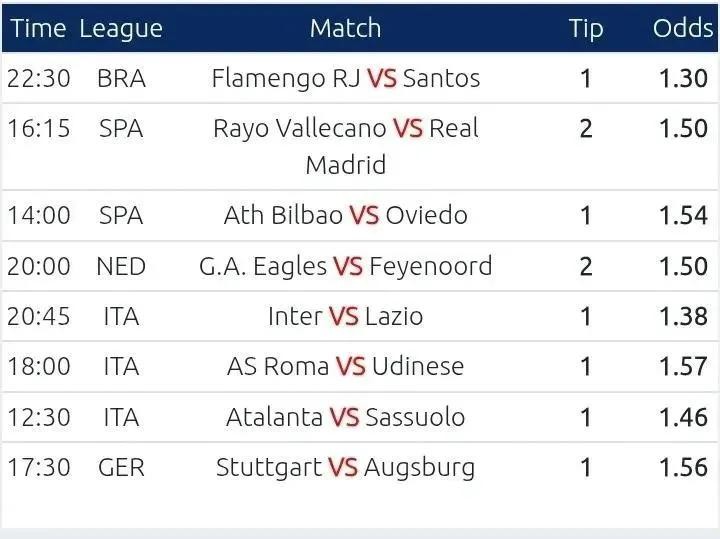Click the 1.30 odds for Flamengo match
The height and width of the screenshot is (539, 720).
pos(683,78)
